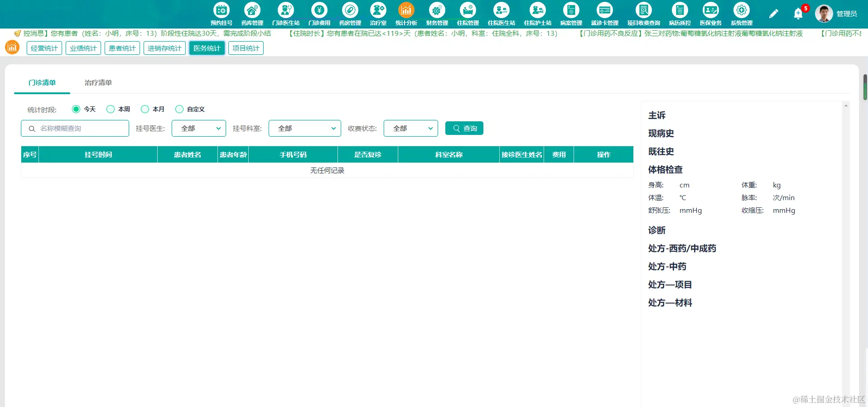Click the 患者年龄 column header
The width and height of the screenshot is (868, 407).
(x=233, y=154)
